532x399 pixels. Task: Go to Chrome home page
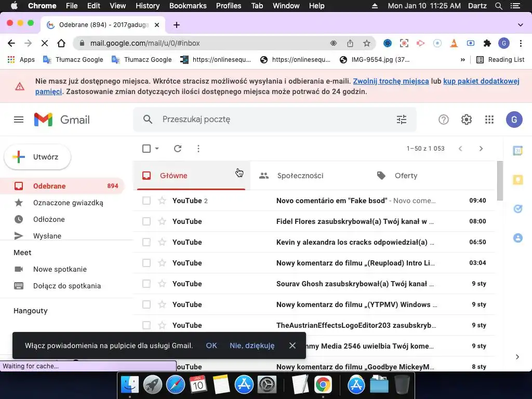(61, 43)
